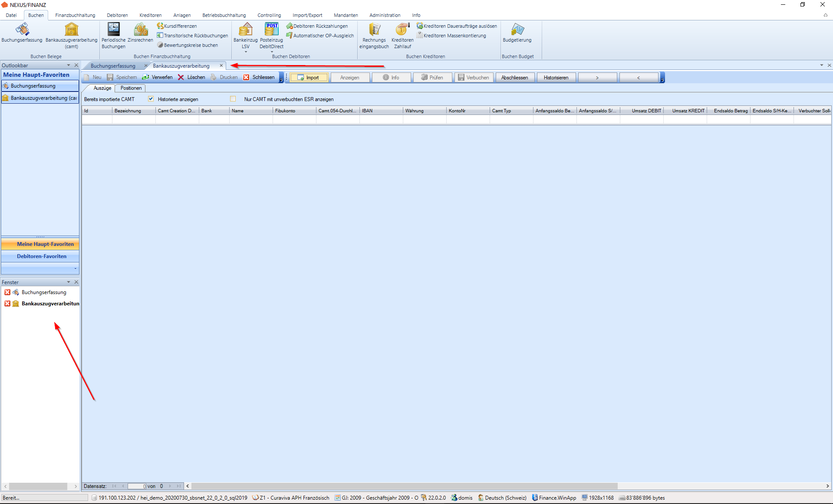Viewport: 833px width, 504px height.
Task: Click the Neu toolbar button
Action: click(x=93, y=77)
